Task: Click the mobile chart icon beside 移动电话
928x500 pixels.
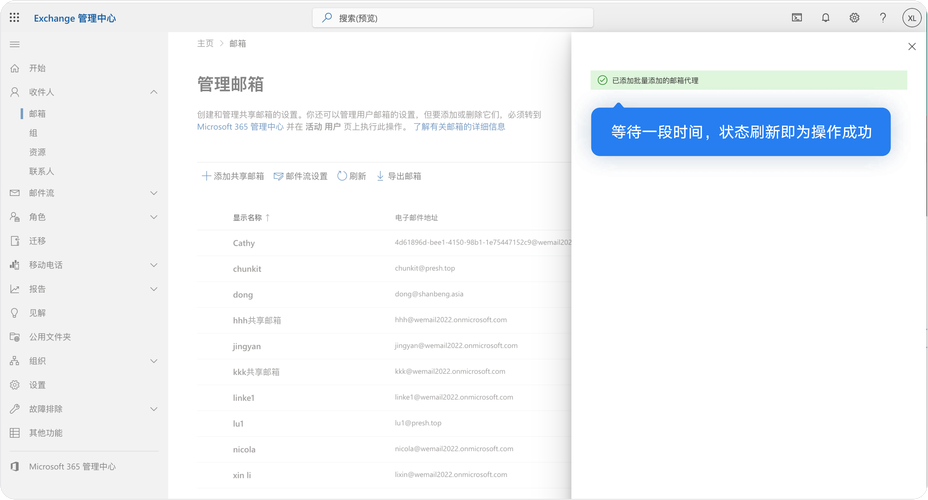Action: pos(15,265)
